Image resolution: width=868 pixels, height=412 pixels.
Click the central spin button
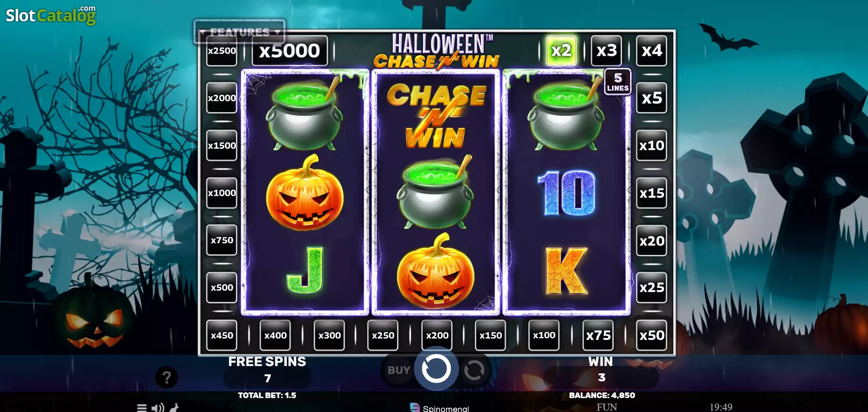(x=436, y=369)
